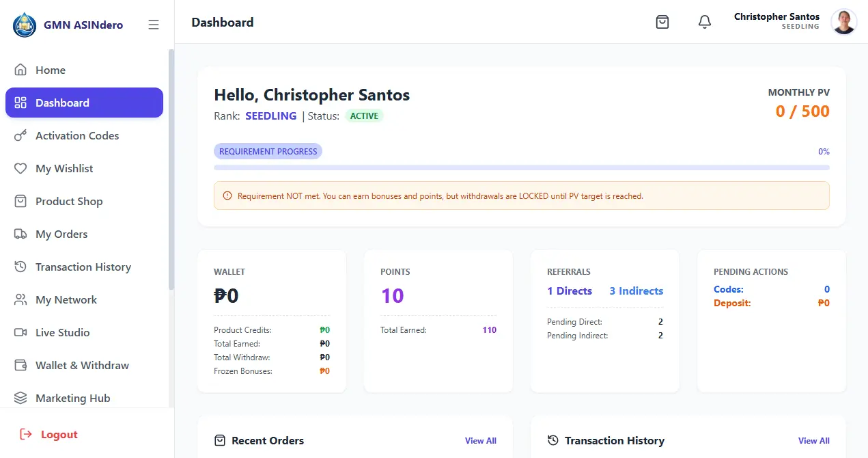
Task: Click the requirement progress bar
Action: 522,167
